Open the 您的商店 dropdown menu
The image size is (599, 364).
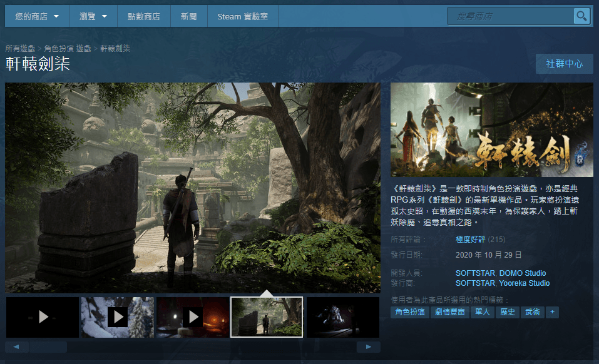coord(37,16)
